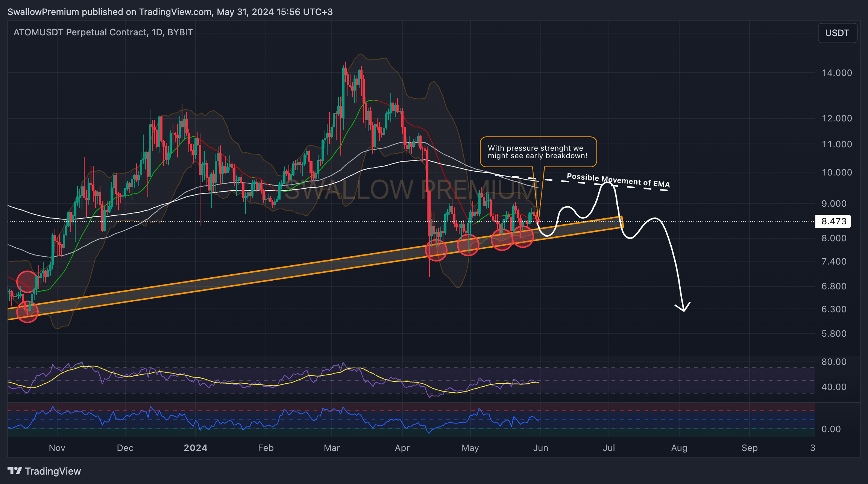
Task: Click the 5.800 price axis label
Action: pyautogui.click(x=834, y=334)
